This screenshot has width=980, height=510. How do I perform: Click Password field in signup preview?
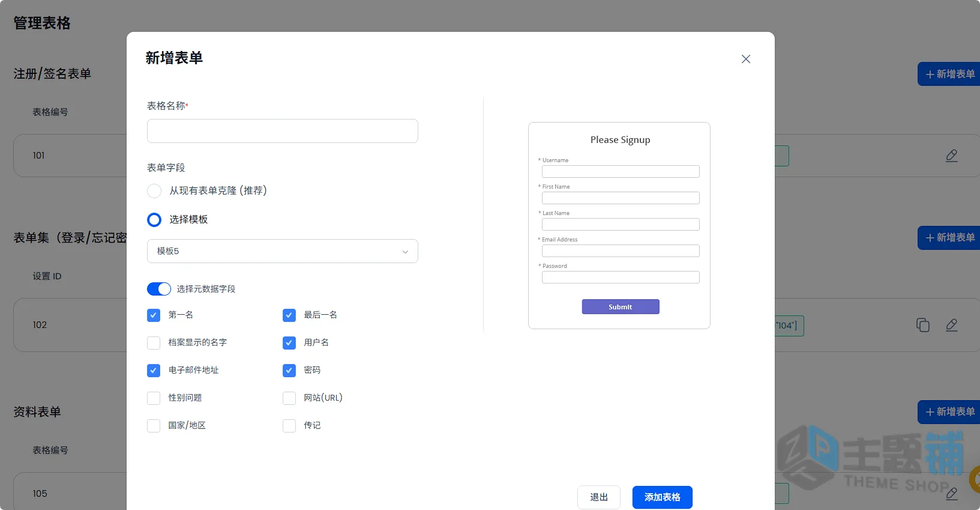point(621,278)
